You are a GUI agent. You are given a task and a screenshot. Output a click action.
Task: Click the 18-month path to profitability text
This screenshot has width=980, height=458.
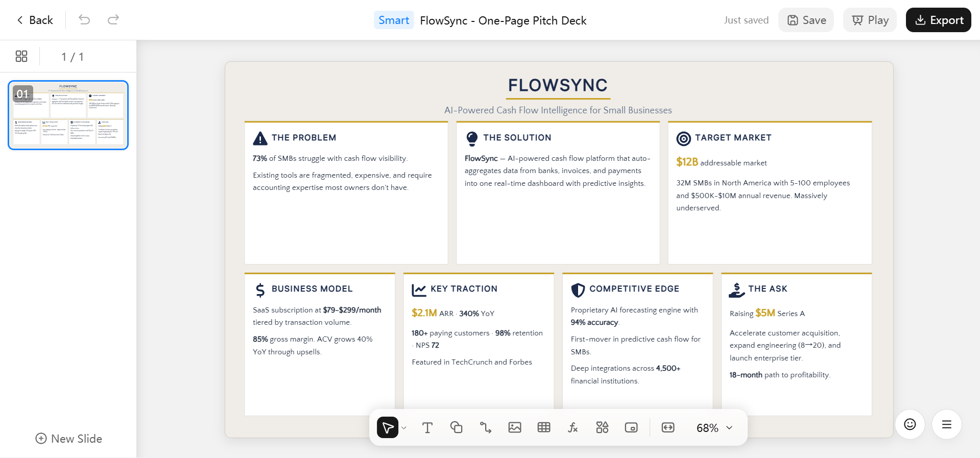[x=780, y=375]
